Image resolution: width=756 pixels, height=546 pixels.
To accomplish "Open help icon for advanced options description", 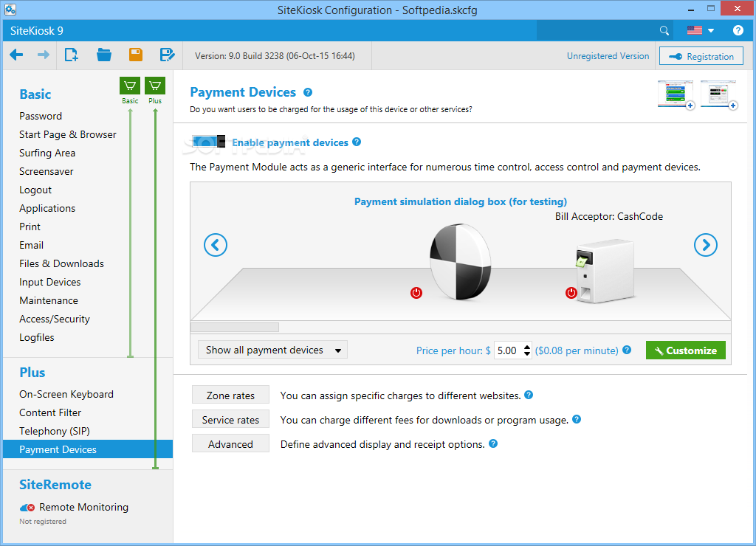I will (x=492, y=443).
